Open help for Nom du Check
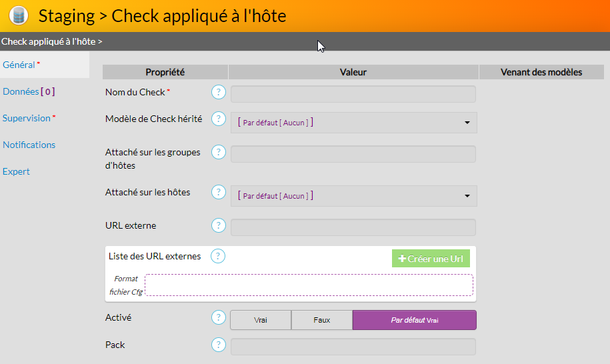The height and width of the screenshot is (364, 610). (219, 92)
